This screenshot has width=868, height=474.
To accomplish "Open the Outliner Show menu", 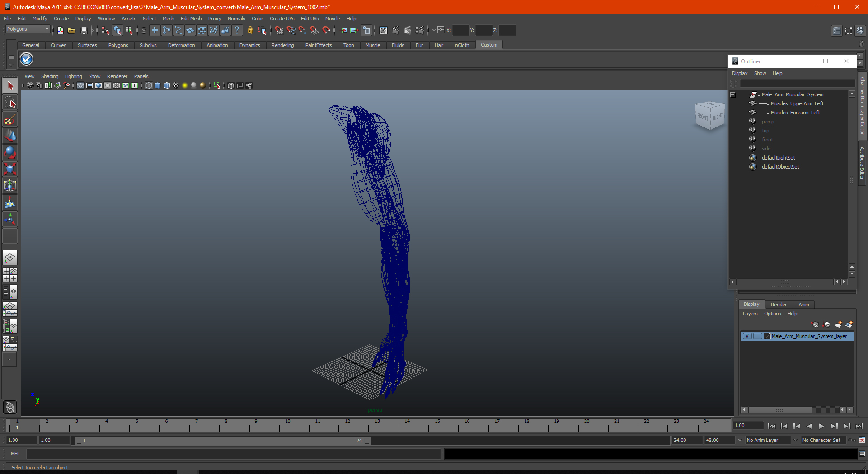I will pos(760,73).
